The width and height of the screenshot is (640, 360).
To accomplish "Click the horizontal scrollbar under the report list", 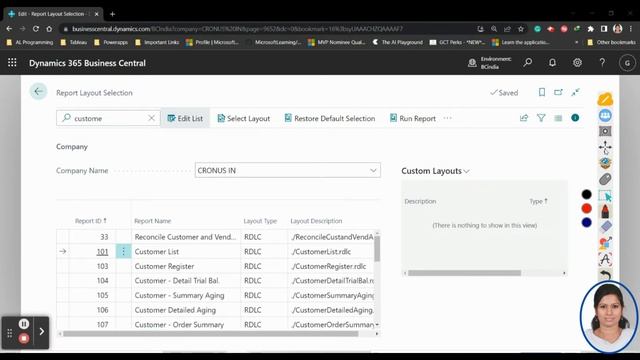I will (211, 334).
